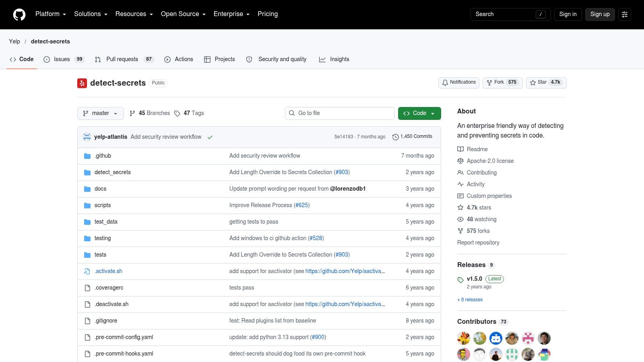
Task: Expand the Resources menu
Action: (134, 14)
